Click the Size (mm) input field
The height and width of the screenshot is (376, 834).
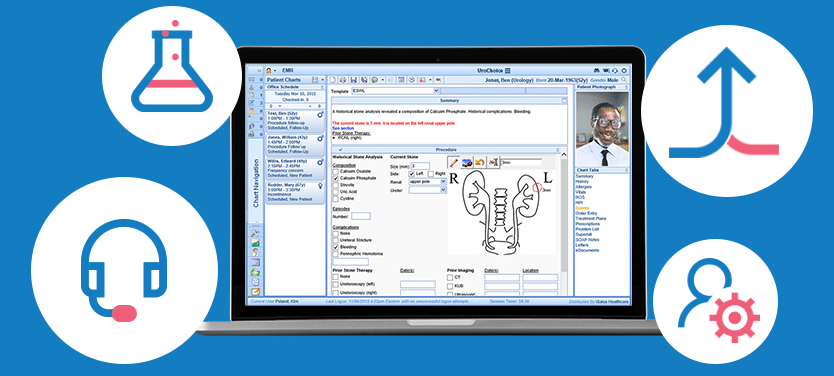coord(420,166)
